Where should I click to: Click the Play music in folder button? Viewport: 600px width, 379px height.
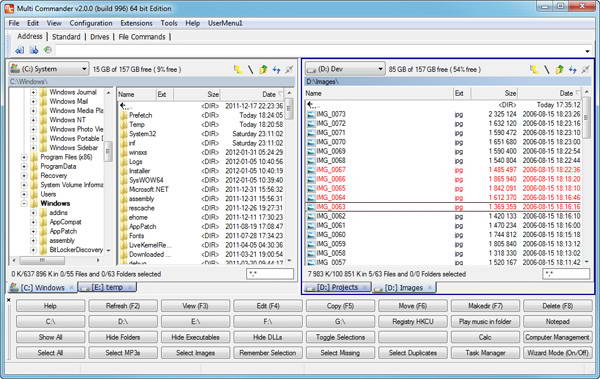(485, 322)
